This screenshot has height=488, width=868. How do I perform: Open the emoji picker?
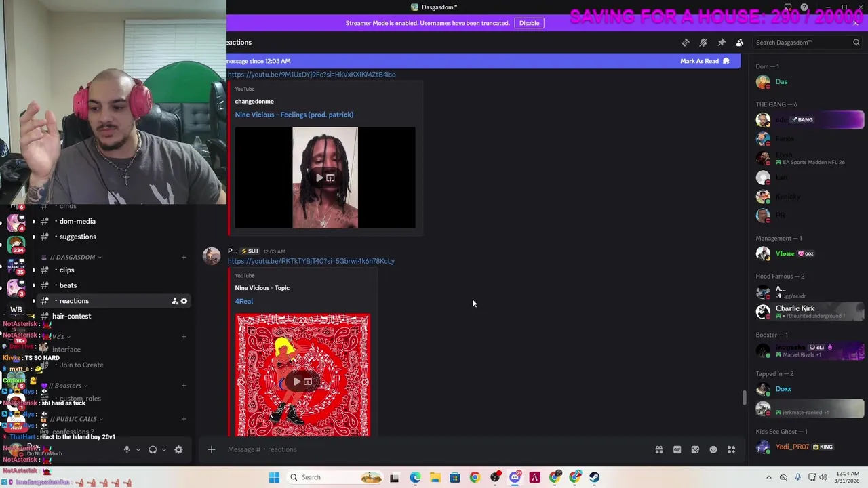pos(713,449)
